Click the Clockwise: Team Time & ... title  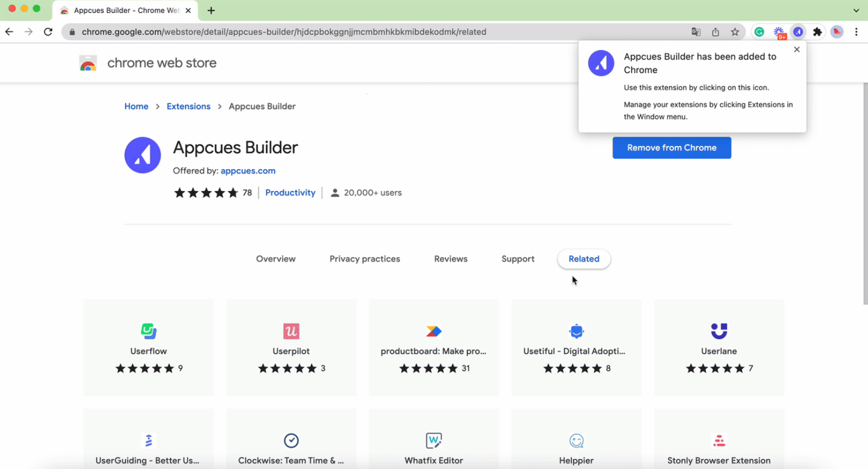[291, 461]
